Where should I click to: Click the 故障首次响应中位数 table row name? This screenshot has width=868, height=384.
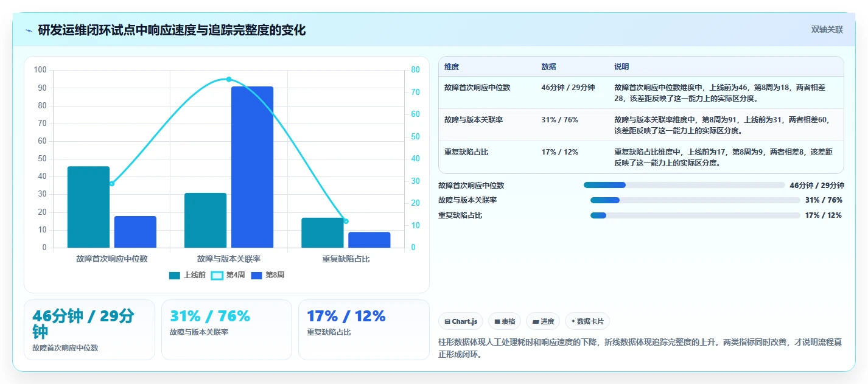(x=477, y=88)
